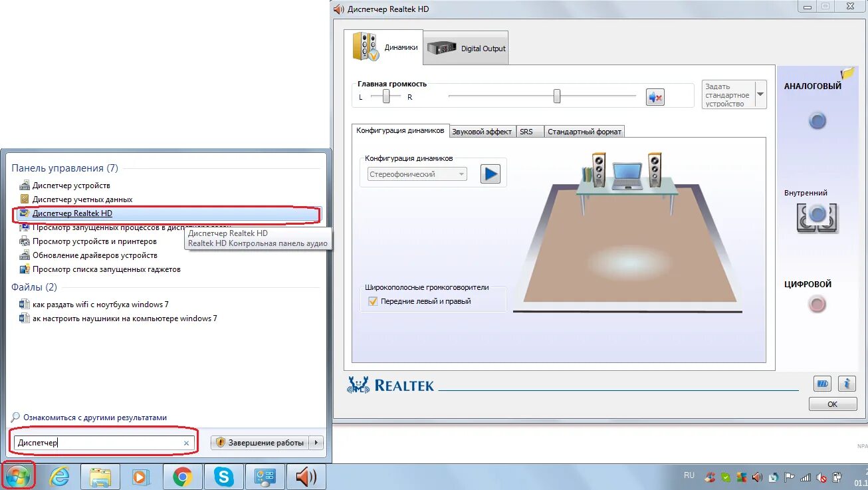Click the Realtek logo
Screen dimensions: 868x490
[x=391, y=385]
